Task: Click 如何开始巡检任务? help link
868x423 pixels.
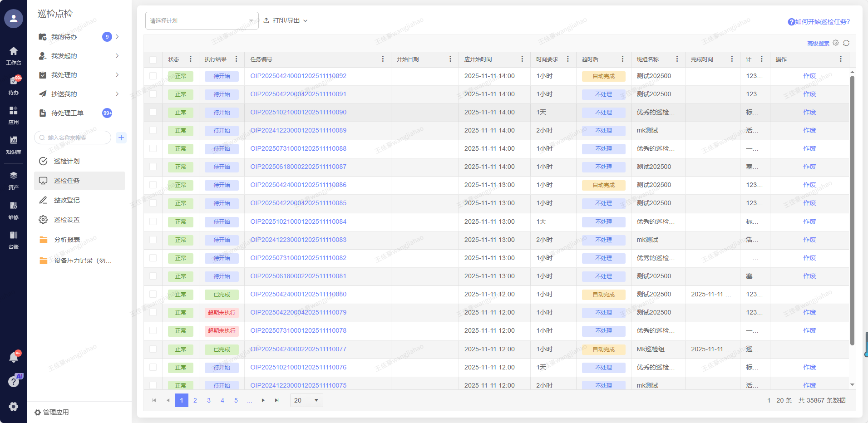Action: (819, 22)
